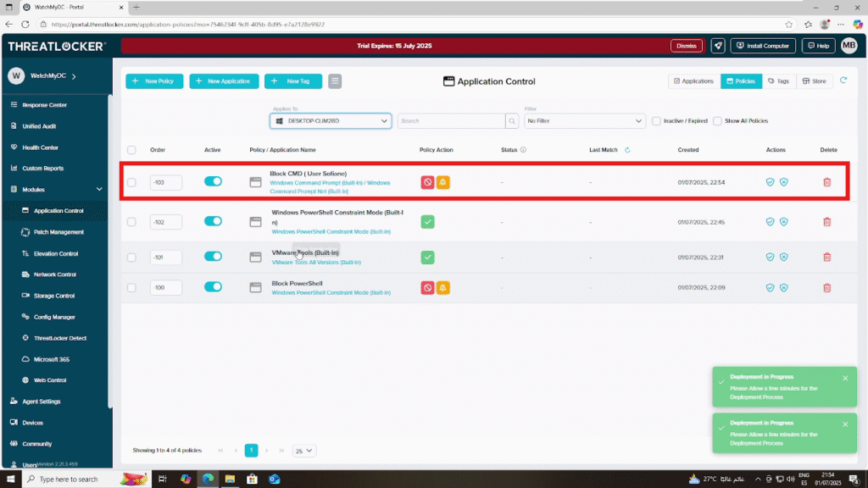Click first shield action icon for Block CMD
The height and width of the screenshot is (488, 868).
pos(770,182)
